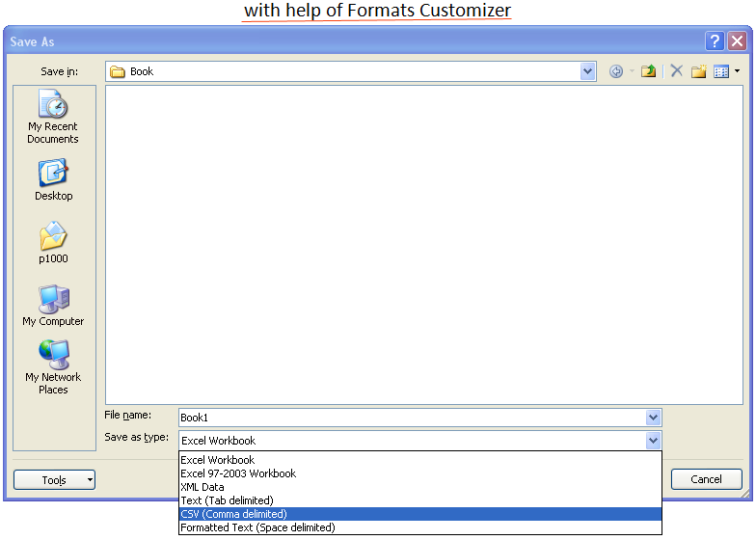Open the Views options dropdown arrow

[737, 71]
